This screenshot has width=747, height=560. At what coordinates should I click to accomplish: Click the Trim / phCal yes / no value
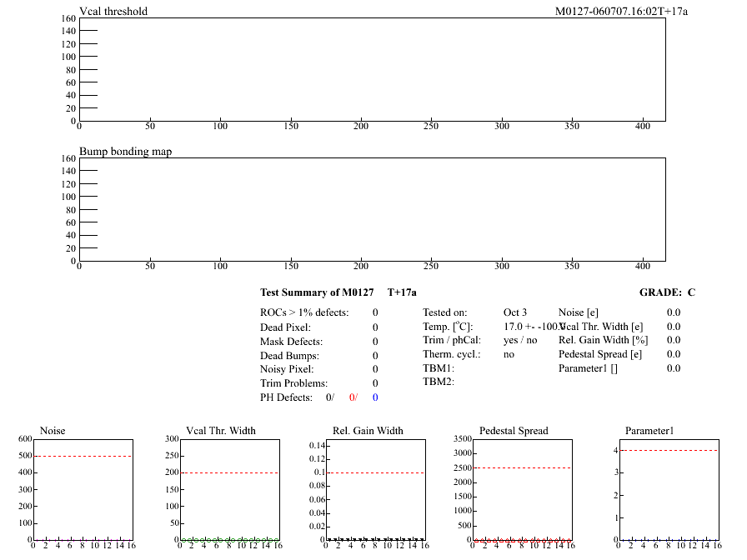pyautogui.click(x=521, y=340)
